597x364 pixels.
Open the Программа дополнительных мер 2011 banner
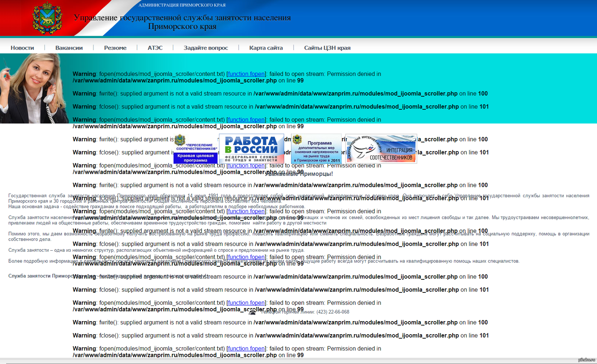[316, 149]
